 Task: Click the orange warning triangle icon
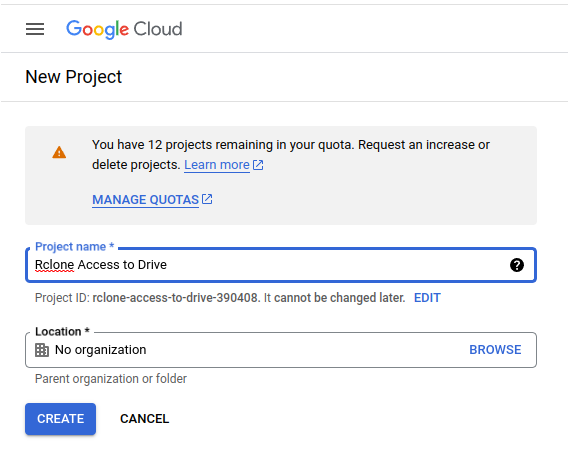(x=59, y=152)
